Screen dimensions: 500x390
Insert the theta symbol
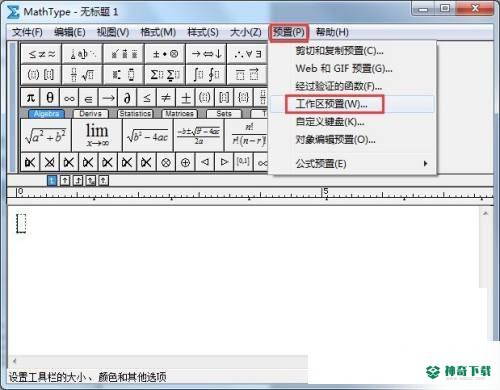coord(50,98)
